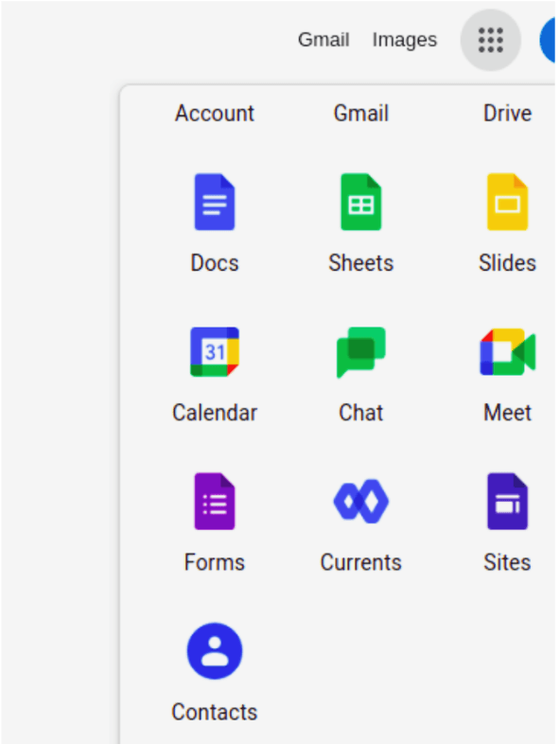Click the Contacts text label
This screenshot has width=560, height=744.
(x=215, y=712)
